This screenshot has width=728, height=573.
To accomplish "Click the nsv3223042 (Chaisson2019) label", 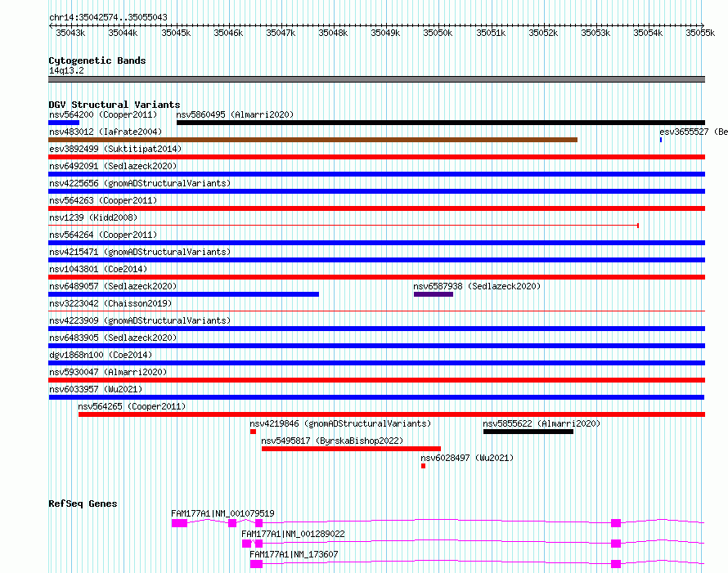I will point(110,303).
